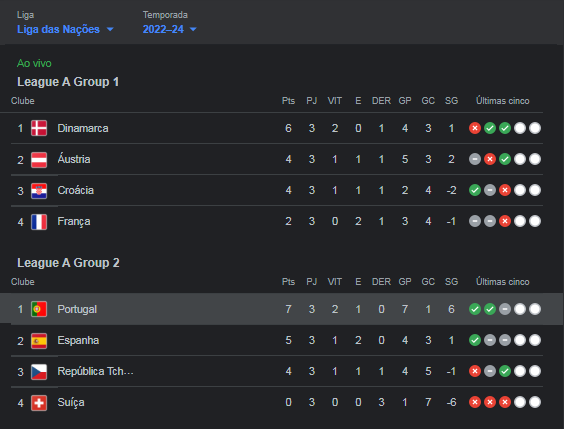Click the Denmark flag icon
Screen dimensions: 564x429
(x=39, y=128)
